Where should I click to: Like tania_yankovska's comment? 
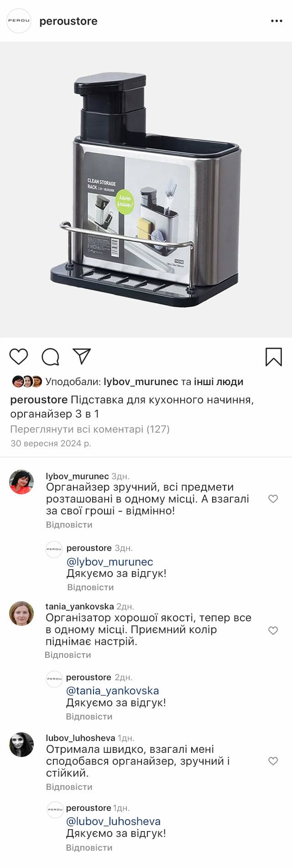point(273,630)
